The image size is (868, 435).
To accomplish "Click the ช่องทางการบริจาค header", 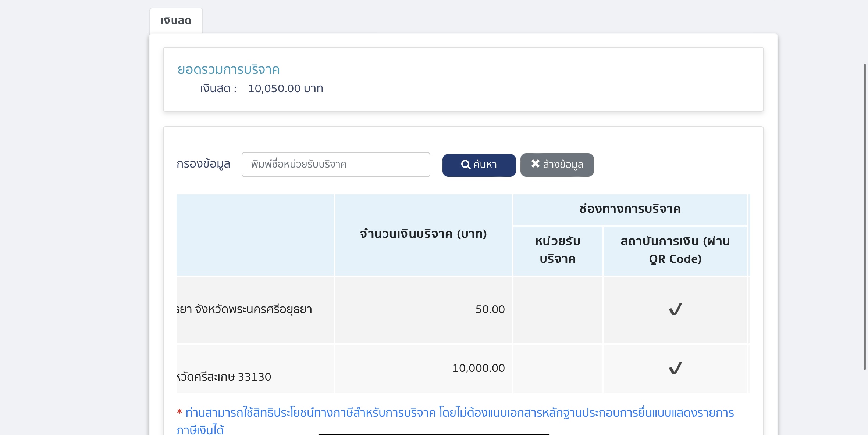I will pos(630,209).
